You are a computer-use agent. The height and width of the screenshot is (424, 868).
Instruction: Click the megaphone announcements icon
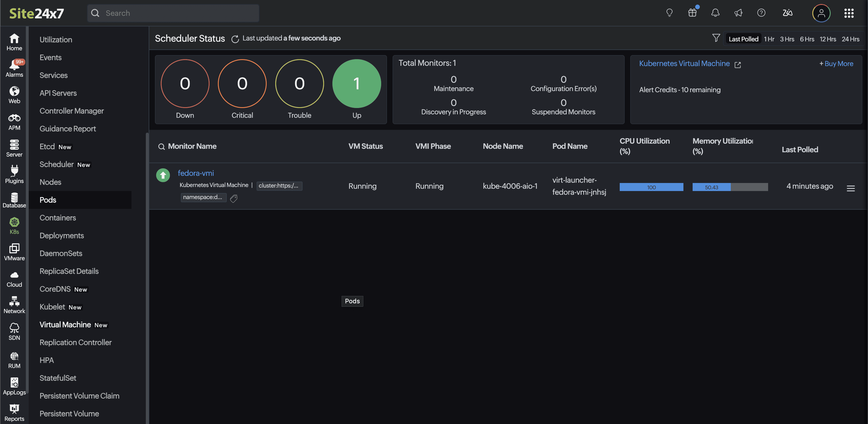click(738, 13)
